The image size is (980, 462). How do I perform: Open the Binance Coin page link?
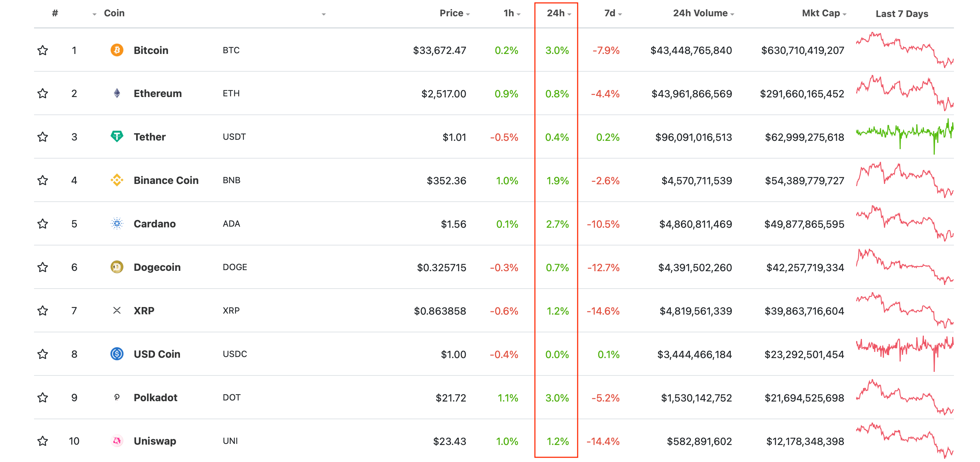point(166,180)
